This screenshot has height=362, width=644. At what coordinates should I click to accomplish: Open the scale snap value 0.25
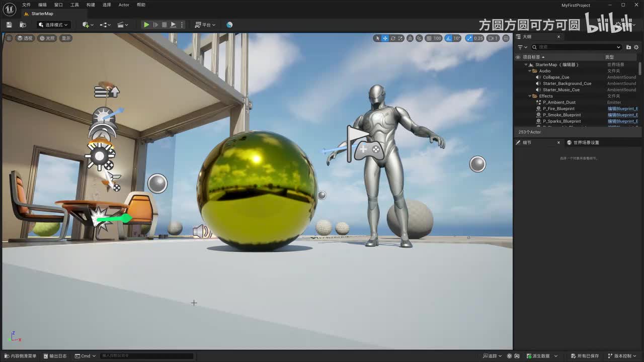478,38
